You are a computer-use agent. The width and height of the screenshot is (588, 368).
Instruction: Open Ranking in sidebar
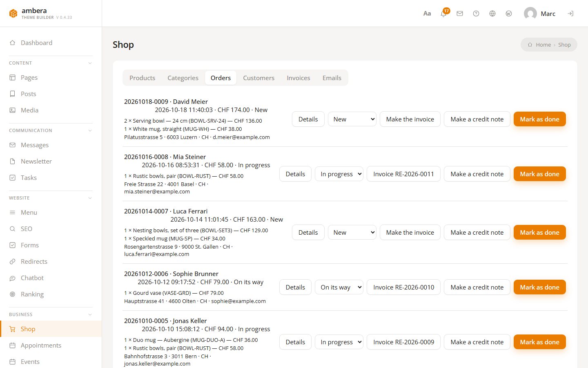(x=51, y=294)
